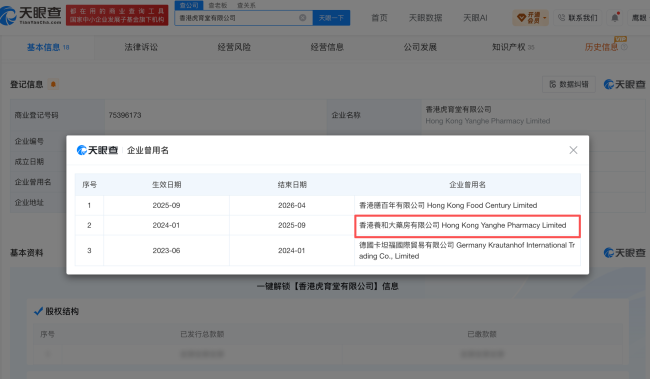Screen dimensions: 650x379
Task: Select the 查老板 search tab
Action: tap(218, 5)
